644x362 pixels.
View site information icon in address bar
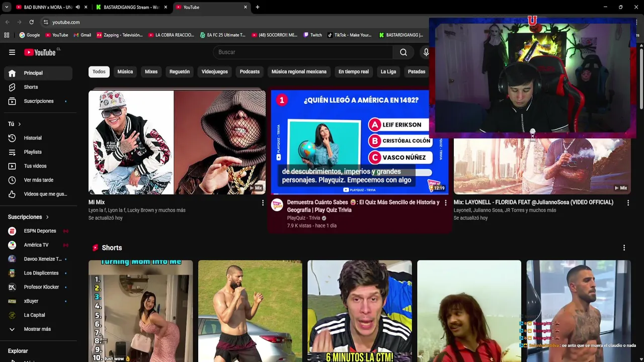(46, 22)
